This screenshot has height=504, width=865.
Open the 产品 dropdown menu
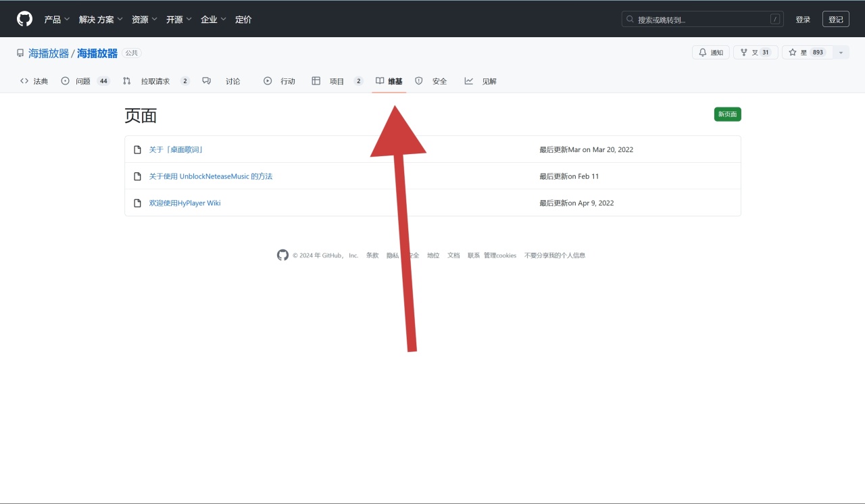click(57, 20)
